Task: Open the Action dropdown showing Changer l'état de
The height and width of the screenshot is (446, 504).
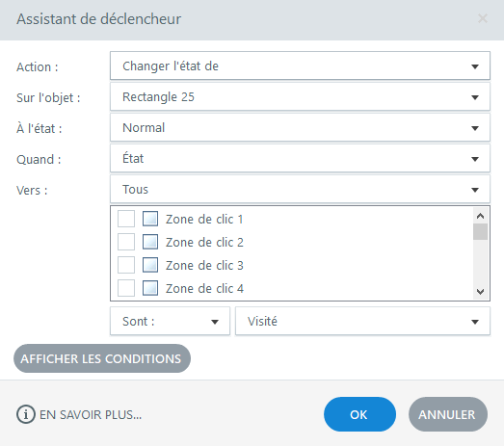Action: pos(300,66)
